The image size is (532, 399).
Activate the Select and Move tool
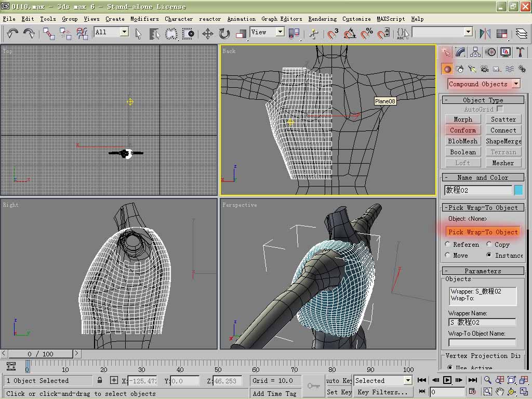coord(208,34)
